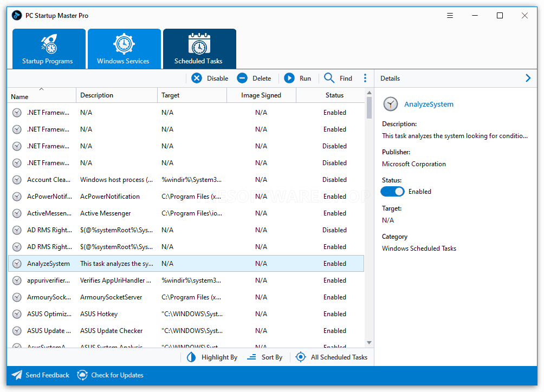Click clock icon of ActiveMessen... row
This screenshot has height=392, width=544.
pyautogui.click(x=17, y=213)
